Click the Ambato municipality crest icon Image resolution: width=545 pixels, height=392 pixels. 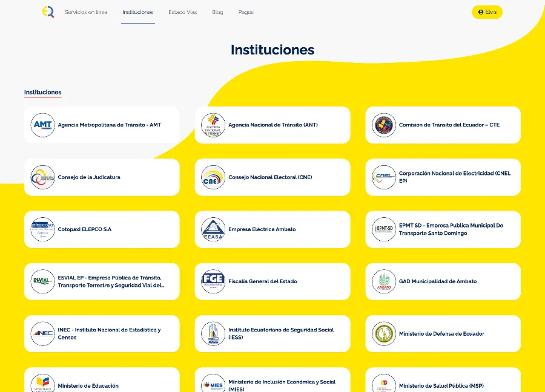click(x=384, y=281)
